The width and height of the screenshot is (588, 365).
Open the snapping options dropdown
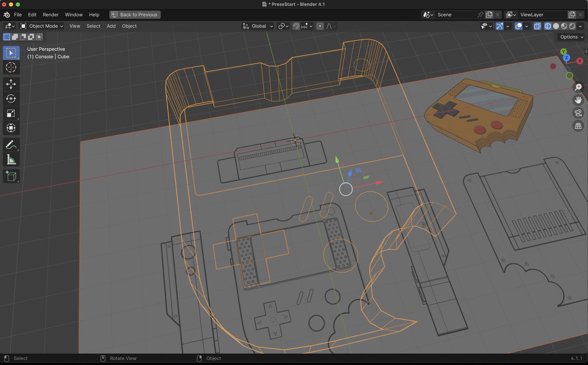click(307, 26)
